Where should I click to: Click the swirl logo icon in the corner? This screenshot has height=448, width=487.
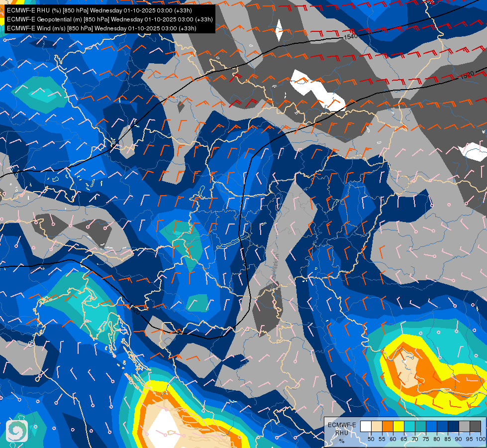point(17,431)
